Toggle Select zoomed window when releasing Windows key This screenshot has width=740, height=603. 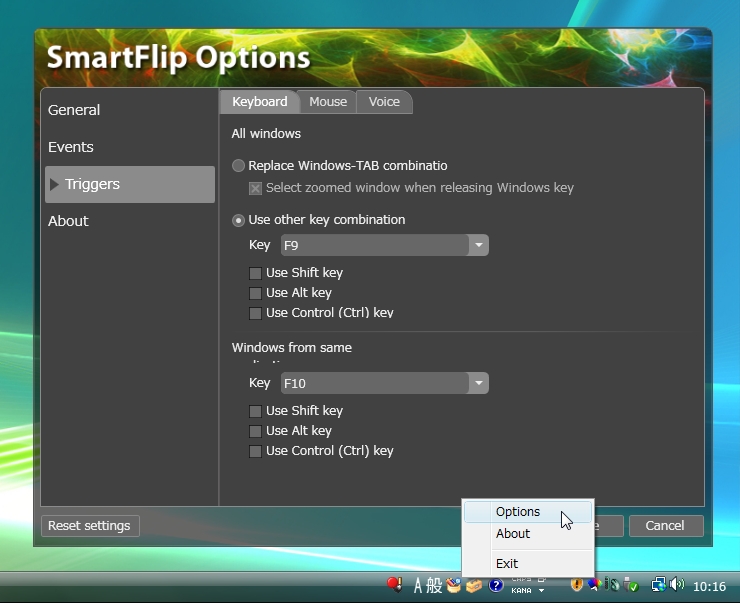click(x=255, y=189)
